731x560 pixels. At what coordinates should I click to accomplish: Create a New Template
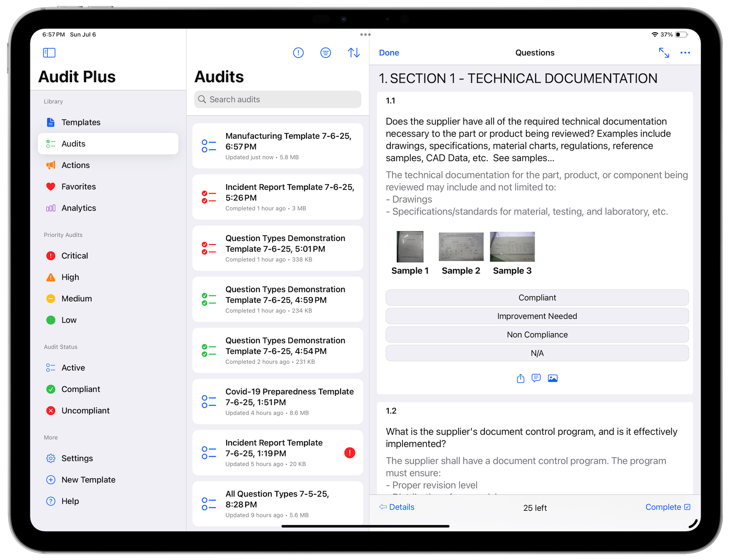click(108, 480)
